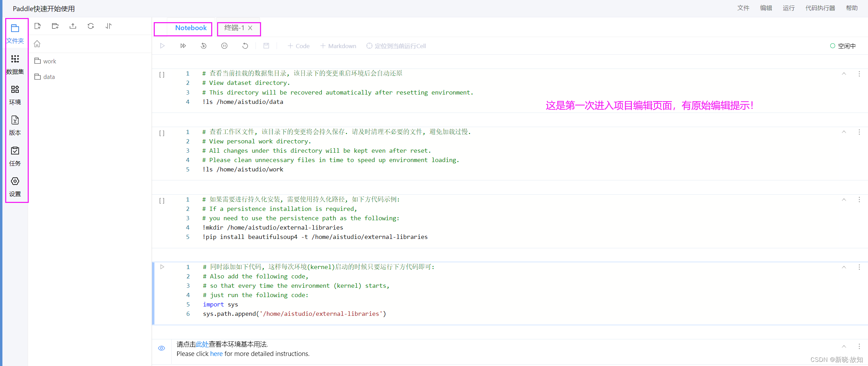Open the 设置 settings sidebar panel
The width and height of the screenshot is (868, 366).
[15, 187]
